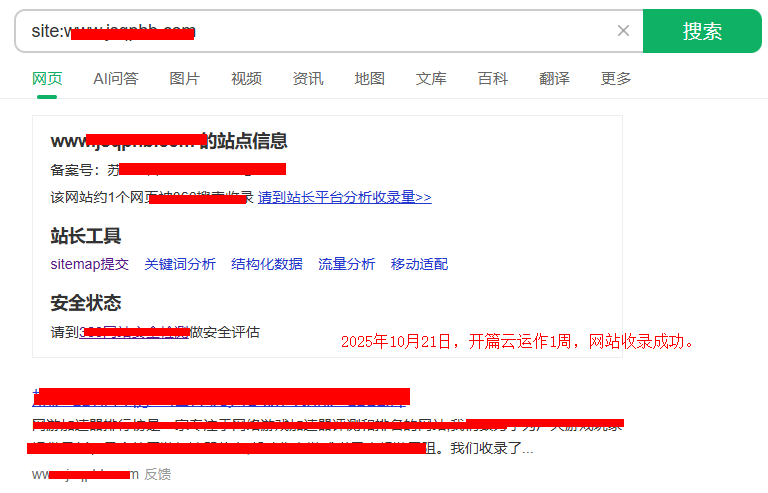The width and height of the screenshot is (768, 493).
Task: Open the 文库 tab
Action: (431, 78)
